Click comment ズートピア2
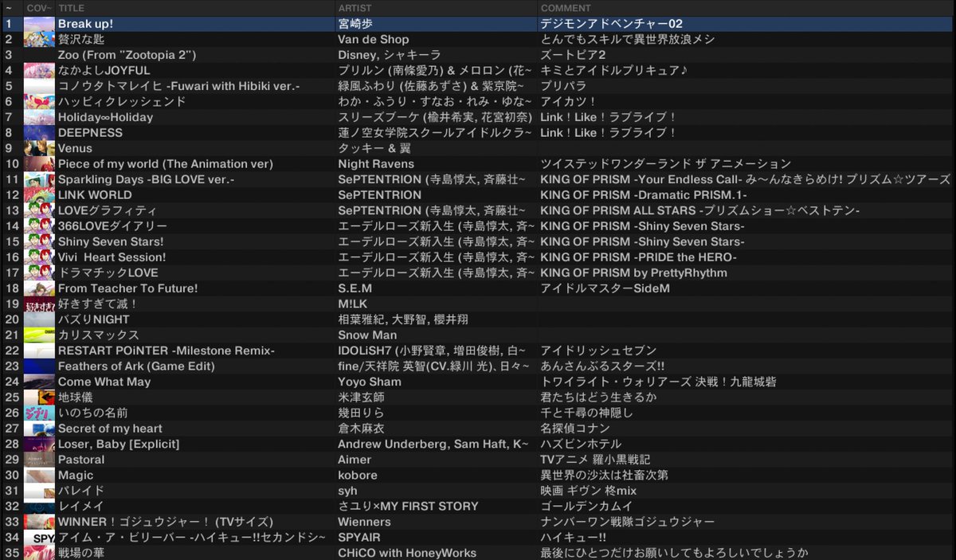The image size is (956, 560). click(x=574, y=55)
